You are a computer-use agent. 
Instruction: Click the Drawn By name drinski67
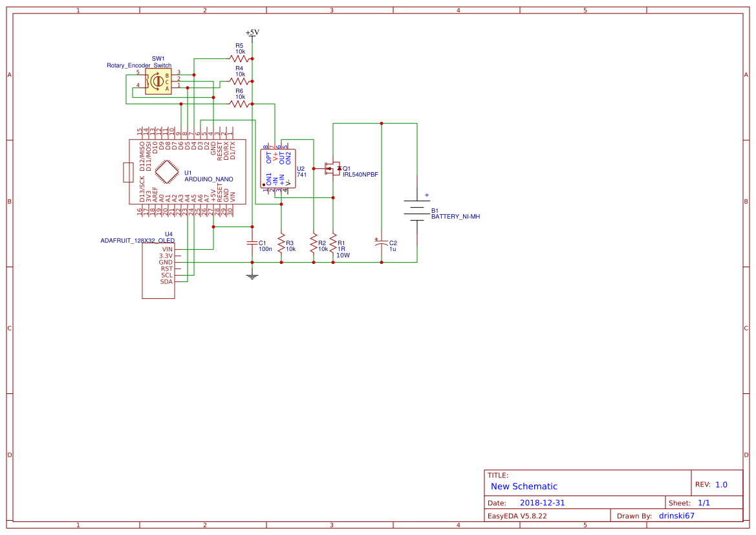click(x=676, y=516)
